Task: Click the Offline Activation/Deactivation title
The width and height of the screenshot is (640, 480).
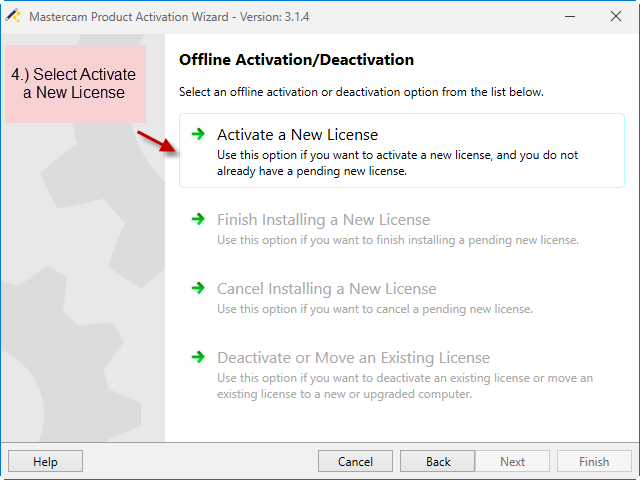Action: pyautogui.click(x=296, y=60)
